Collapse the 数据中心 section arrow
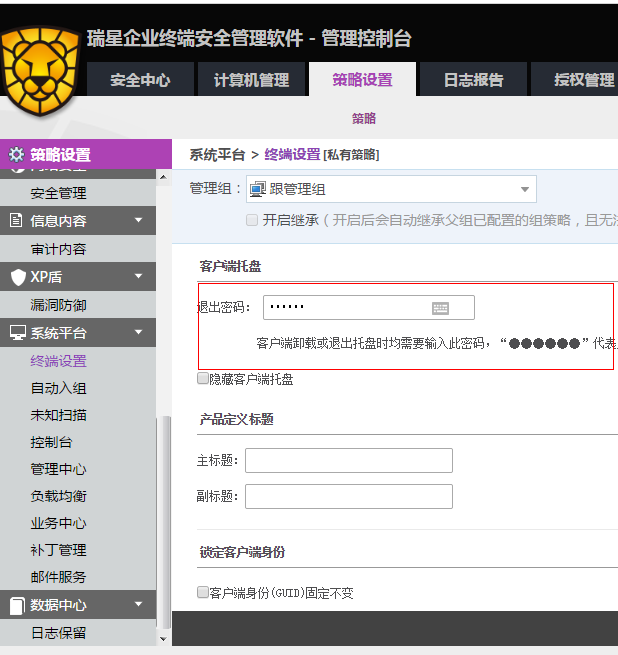Viewport: 618px width, 655px height. [x=138, y=604]
